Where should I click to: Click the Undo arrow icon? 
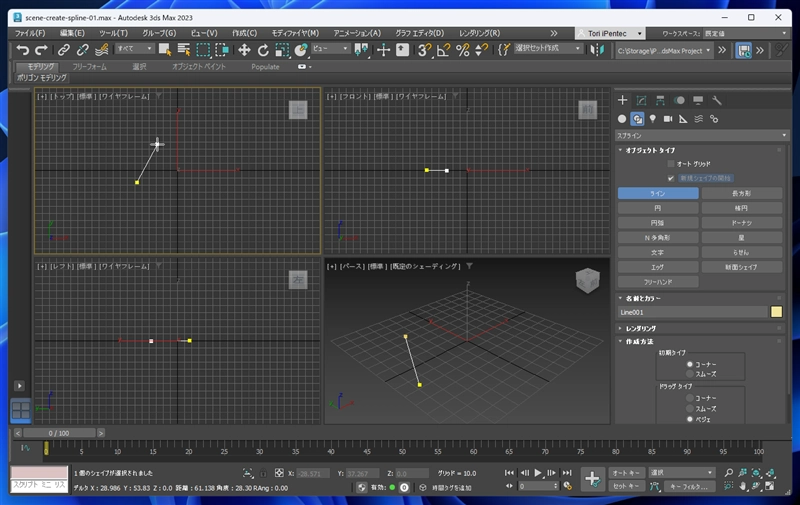[22, 49]
